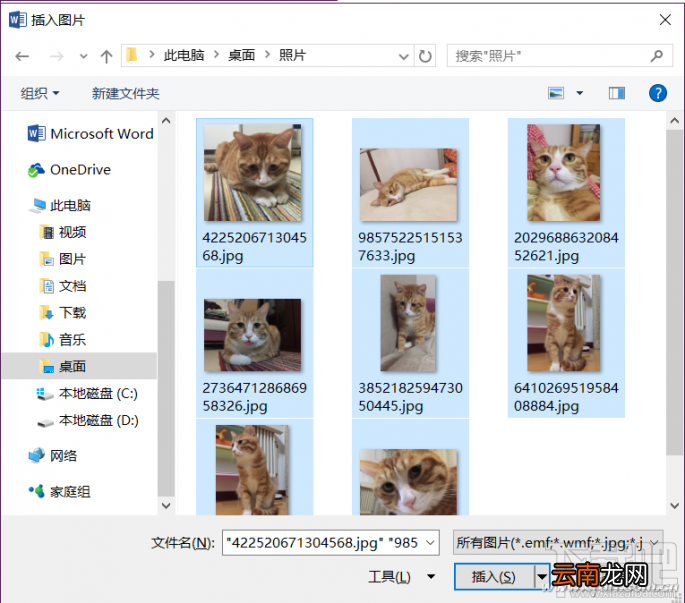
Task: Go forward using the right arrow
Action: tap(56, 56)
